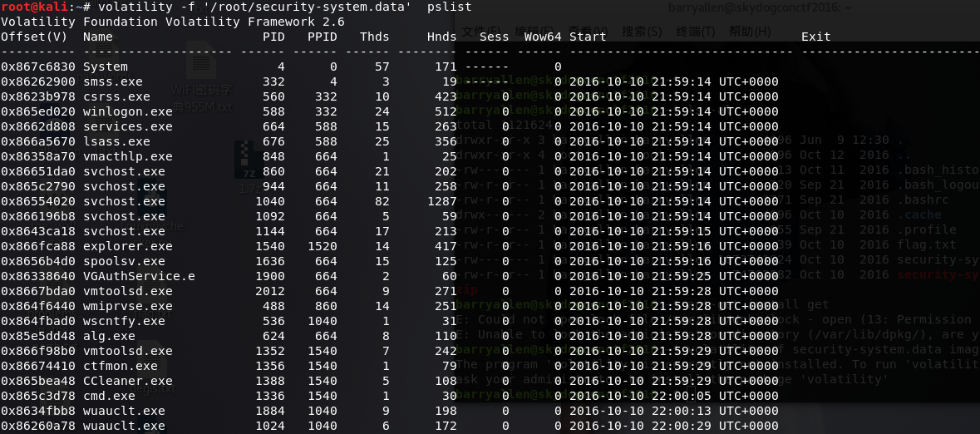Image resolution: width=980 pixels, height=434 pixels.
Task: Click the ctfmon.exe process name
Action: pos(120,367)
